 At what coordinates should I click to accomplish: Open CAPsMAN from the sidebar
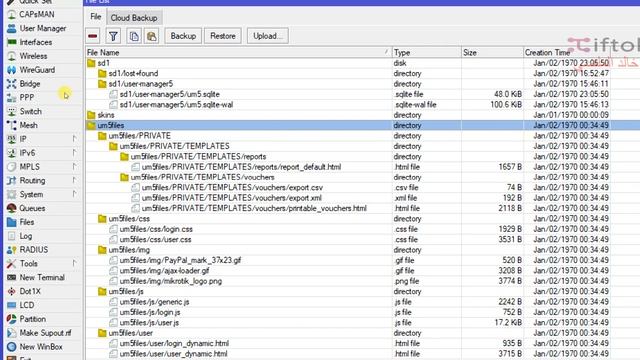(37, 14)
